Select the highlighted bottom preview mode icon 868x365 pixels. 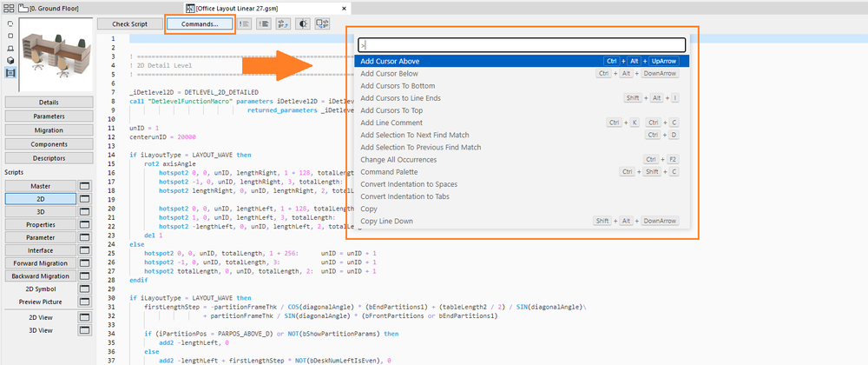pyautogui.click(x=10, y=72)
